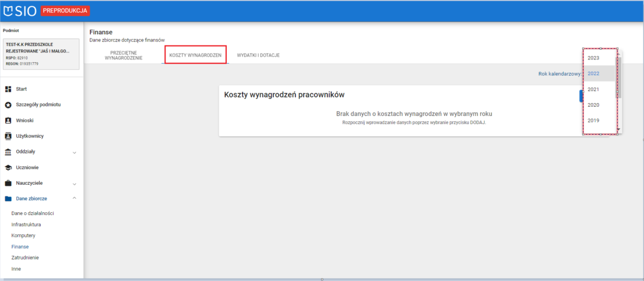Click the SIO logo in header
The image size is (644, 281).
coord(20,10)
